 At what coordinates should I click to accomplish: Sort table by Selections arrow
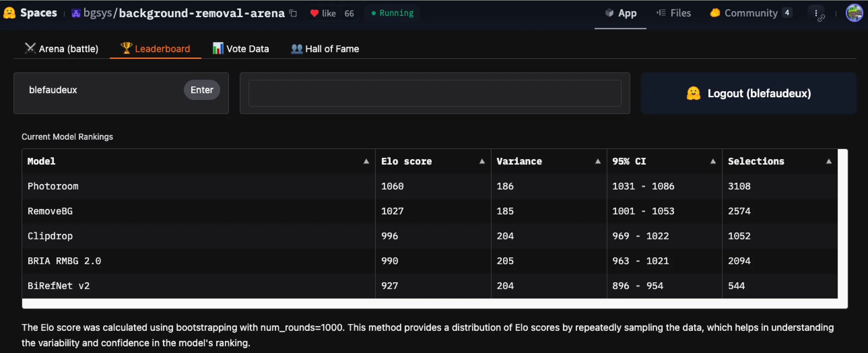point(829,161)
